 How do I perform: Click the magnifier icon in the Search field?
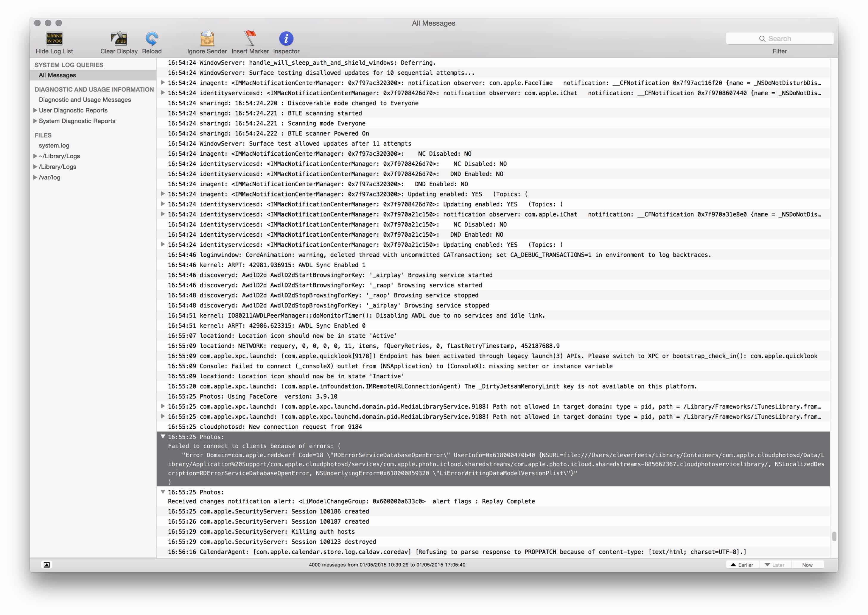(x=762, y=39)
